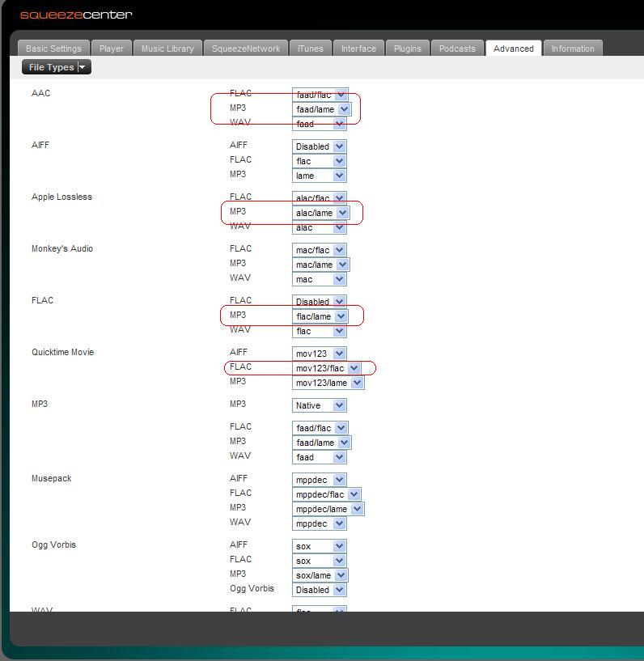Image resolution: width=644 pixels, height=661 pixels.
Task: Select the Podcasts tab
Action: point(457,49)
